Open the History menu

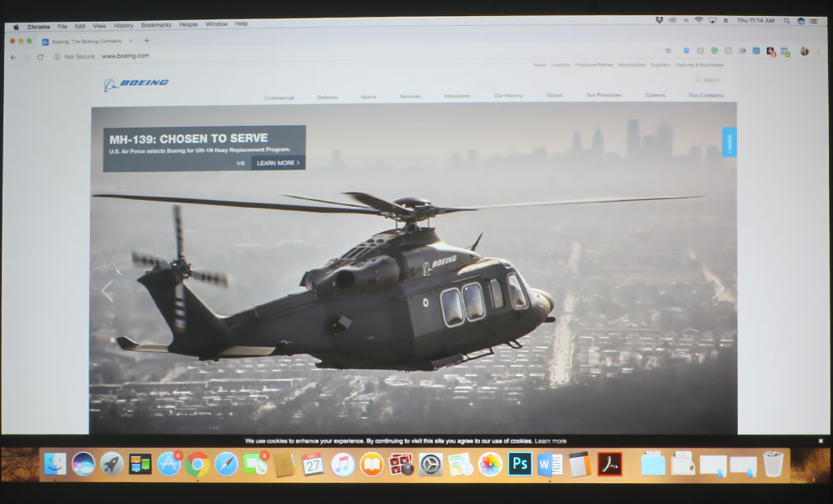point(124,25)
